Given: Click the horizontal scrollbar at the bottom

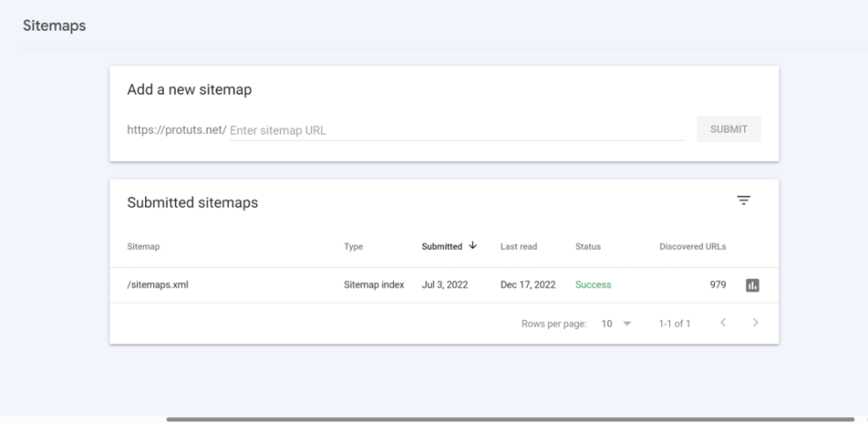Looking at the screenshot, I should tap(510, 419).
